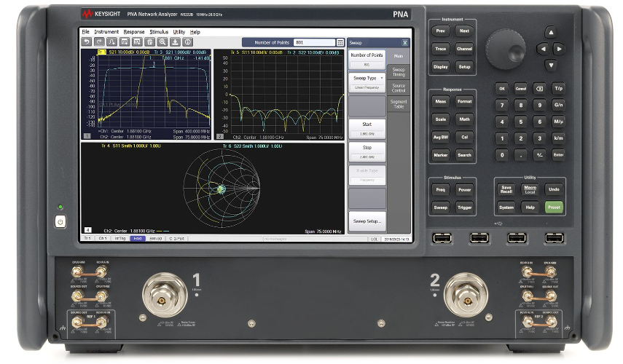Open the Utility menu

[x=179, y=32]
